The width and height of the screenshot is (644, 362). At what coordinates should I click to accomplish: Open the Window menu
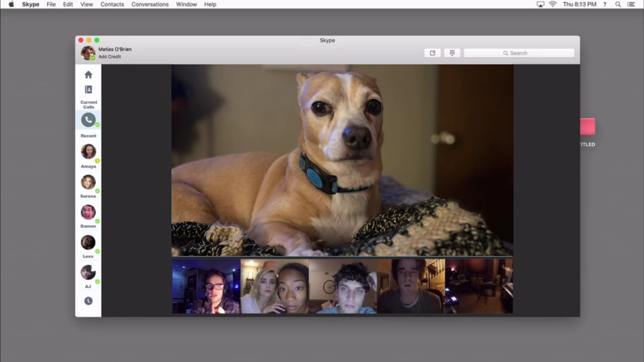pos(186,4)
